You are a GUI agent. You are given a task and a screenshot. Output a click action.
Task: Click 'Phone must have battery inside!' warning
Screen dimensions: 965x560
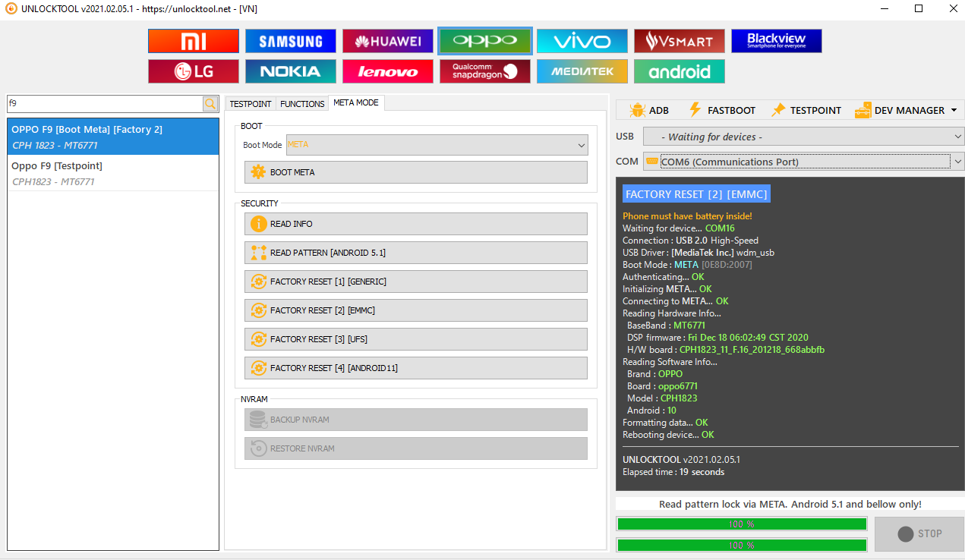687,216
